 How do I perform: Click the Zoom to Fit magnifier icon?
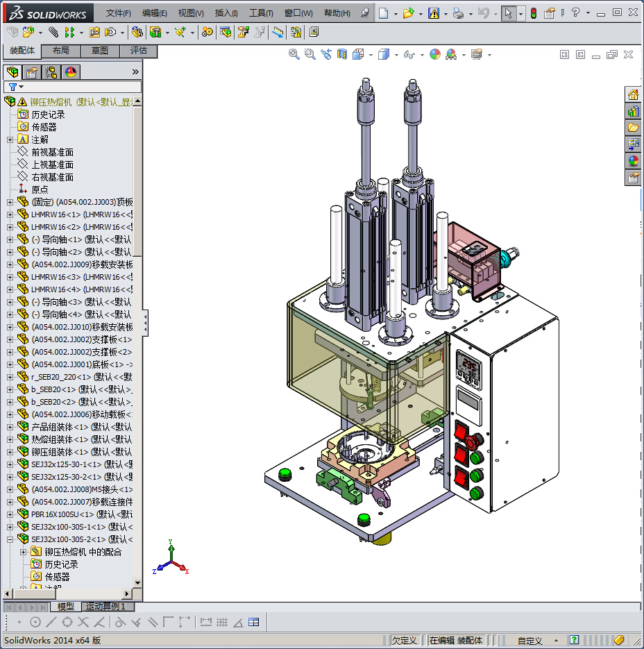294,55
